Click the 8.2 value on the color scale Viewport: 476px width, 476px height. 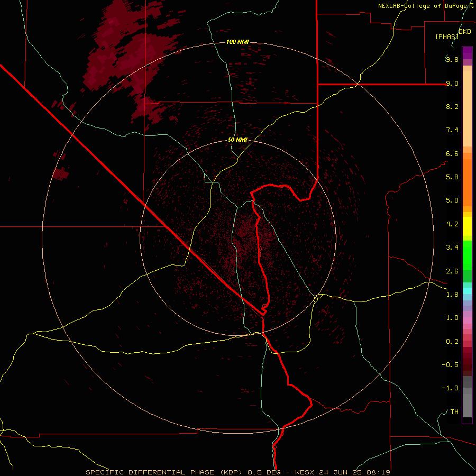[x=452, y=106]
